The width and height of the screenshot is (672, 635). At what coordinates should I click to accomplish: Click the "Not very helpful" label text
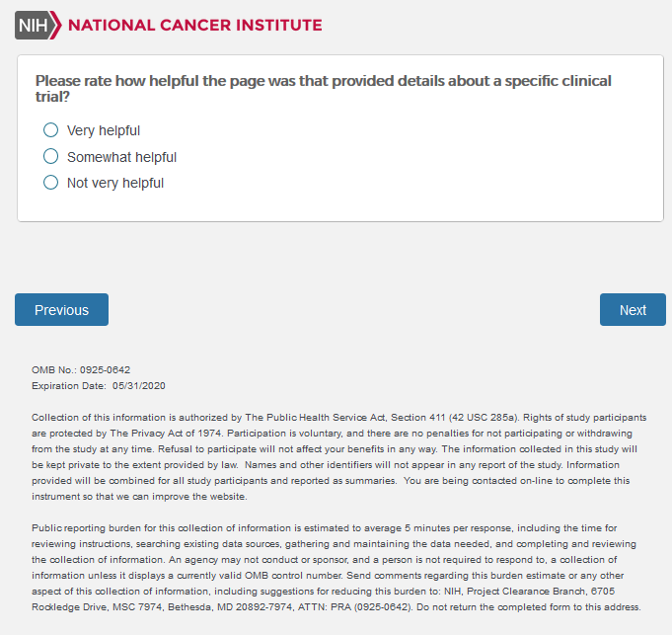[x=115, y=183]
